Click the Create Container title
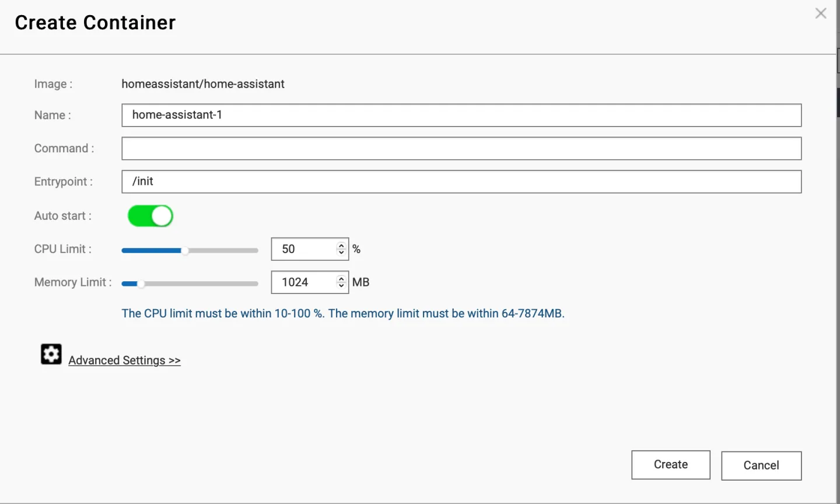 tap(95, 23)
